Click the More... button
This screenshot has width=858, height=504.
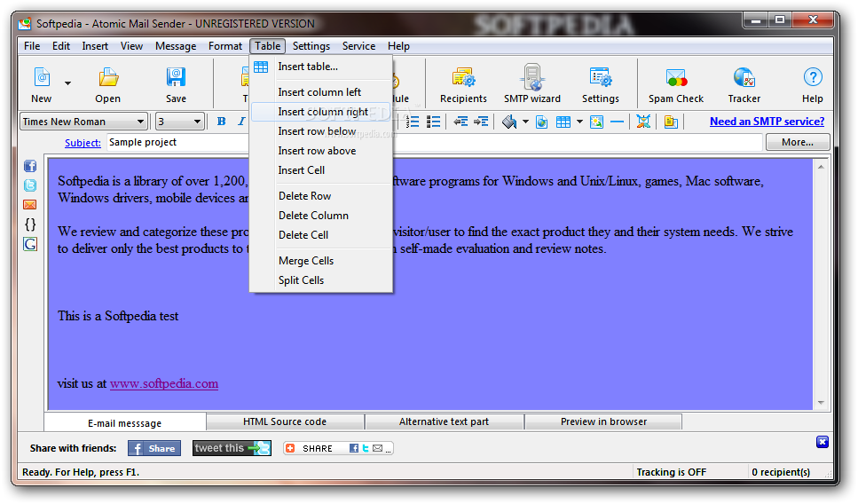point(798,142)
